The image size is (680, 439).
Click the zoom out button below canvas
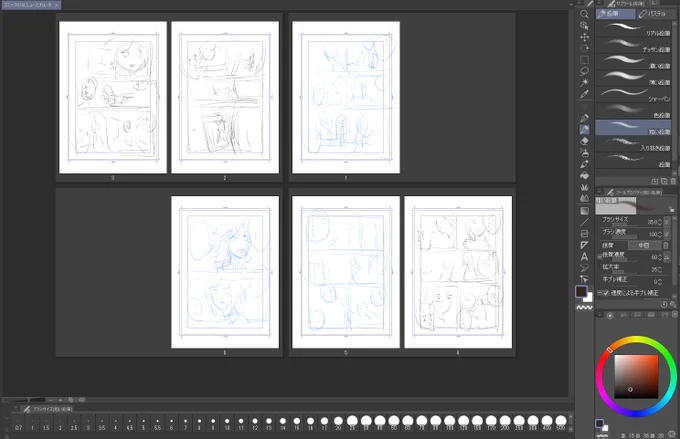51,400
